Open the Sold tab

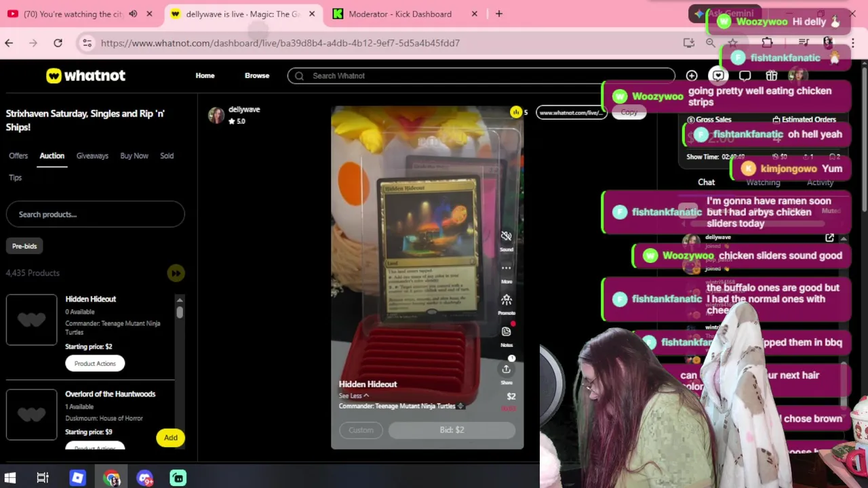click(167, 156)
